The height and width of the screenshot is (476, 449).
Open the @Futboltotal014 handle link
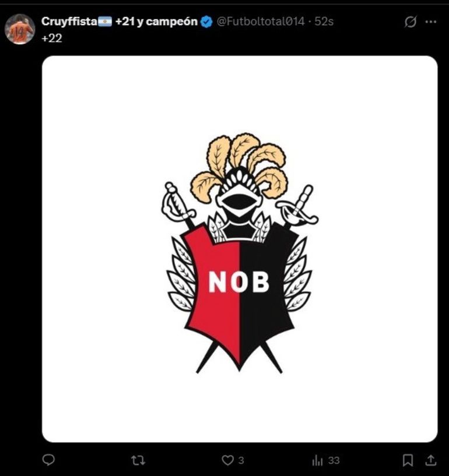[x=260, y=22]
